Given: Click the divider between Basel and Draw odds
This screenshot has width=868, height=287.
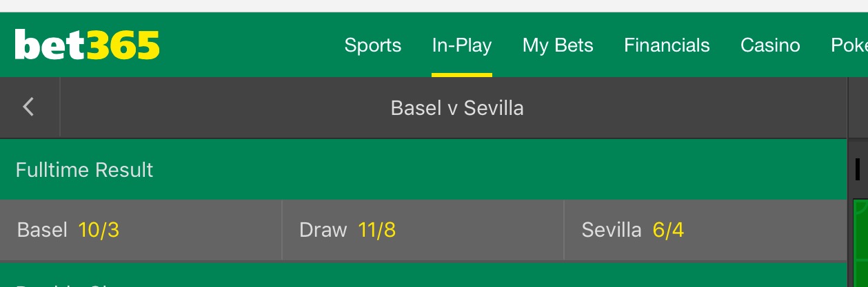Looking at the screenshot, I should click(282, 230).
